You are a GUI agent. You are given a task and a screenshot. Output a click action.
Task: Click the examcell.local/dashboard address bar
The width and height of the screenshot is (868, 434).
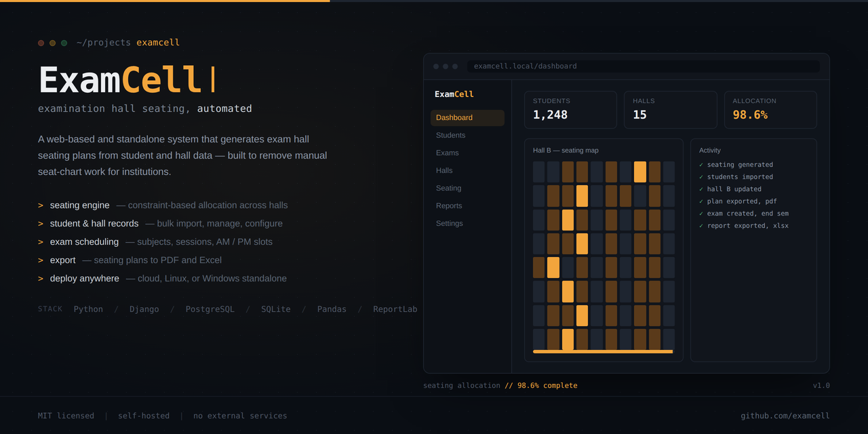click(x=644, y=66)
